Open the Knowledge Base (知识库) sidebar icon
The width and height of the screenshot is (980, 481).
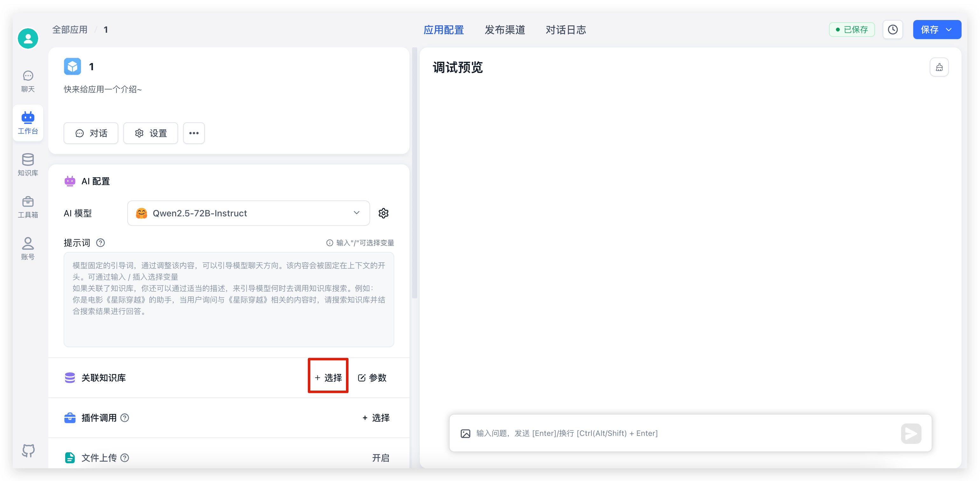[28, 165]
